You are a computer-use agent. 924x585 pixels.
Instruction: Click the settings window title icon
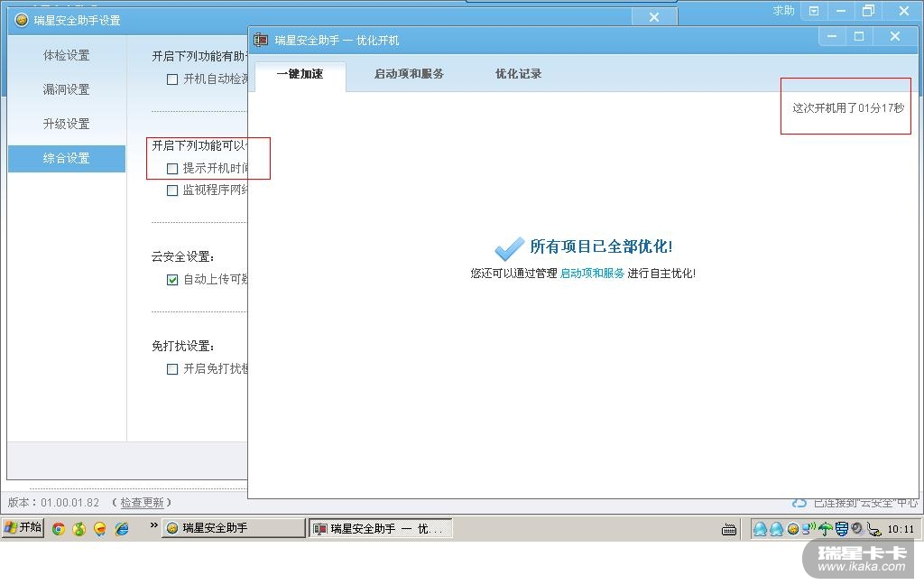pyautogui.click(x=22, y=20)
